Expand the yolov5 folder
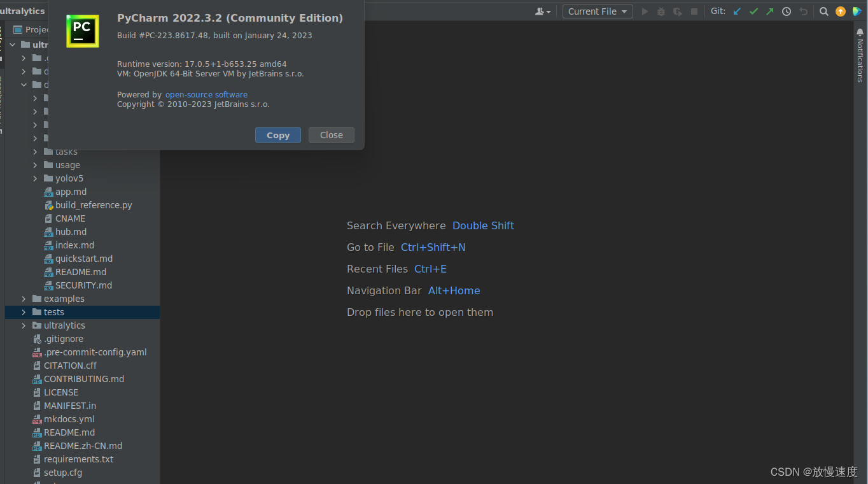 coord(36,178)
